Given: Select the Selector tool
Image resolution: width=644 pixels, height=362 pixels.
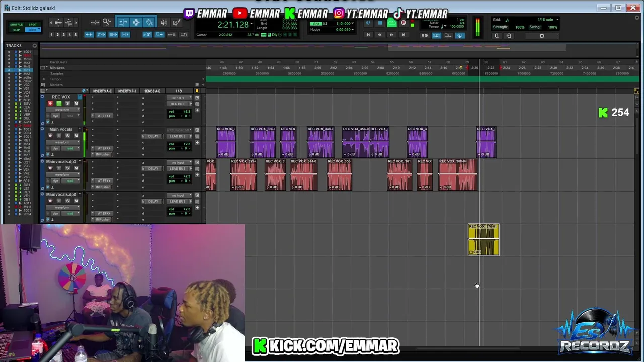Looking at the screenshot, I should tap(136, 22).
